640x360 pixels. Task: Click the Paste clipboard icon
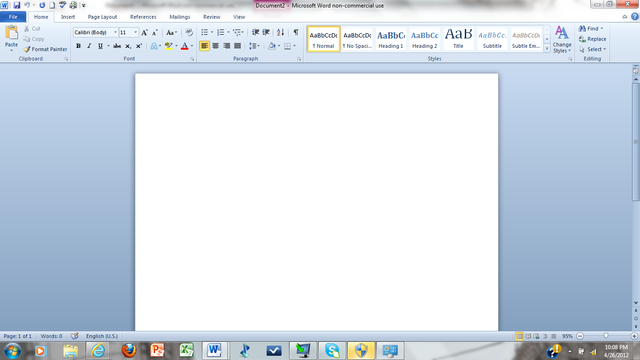click(11, 33)
